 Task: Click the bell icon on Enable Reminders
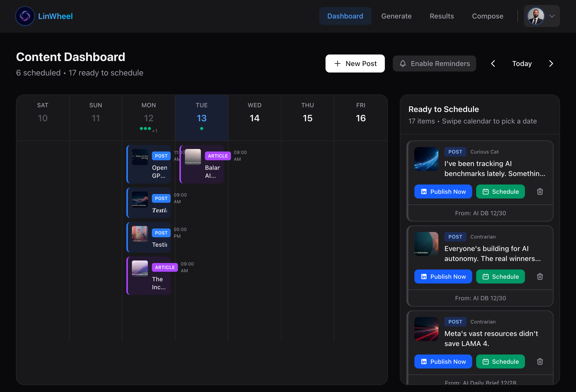point(402,63)
